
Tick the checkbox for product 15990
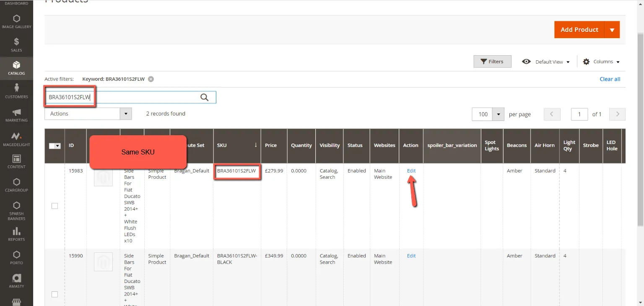[x=55, y=294]
